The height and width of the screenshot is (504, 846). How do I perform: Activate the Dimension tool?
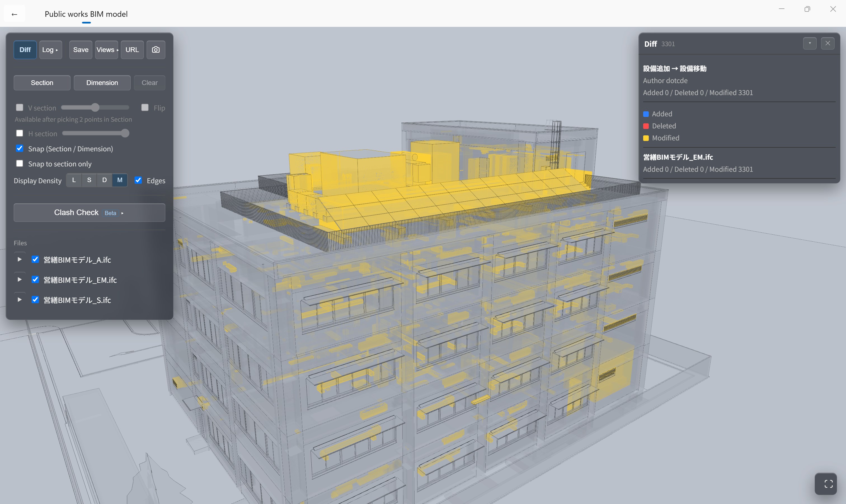click(102, 83)
